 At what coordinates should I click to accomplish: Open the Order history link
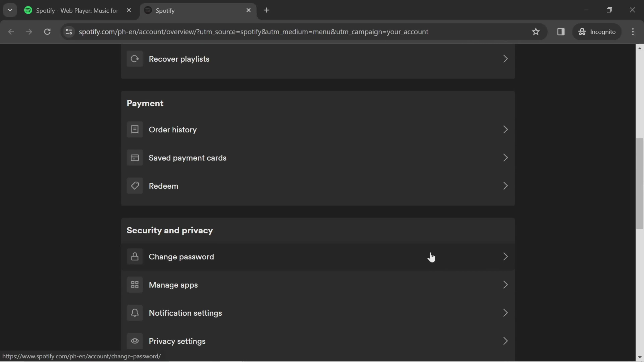coord(318,129)
